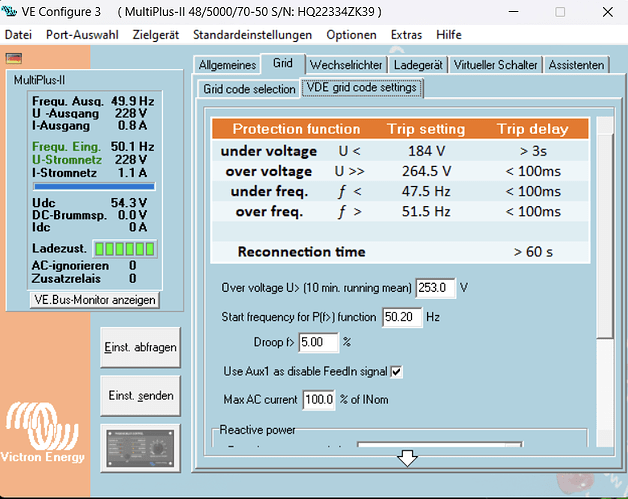The image size is (628, 499).
Task: Click the scroll-down arrow below the settings
Action: pyautogui.click(x=407, y=458)
